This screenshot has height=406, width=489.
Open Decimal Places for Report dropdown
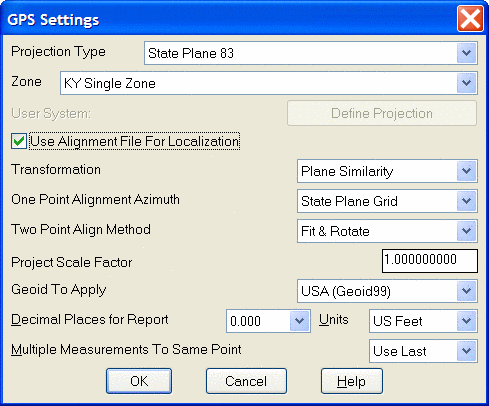299,321
